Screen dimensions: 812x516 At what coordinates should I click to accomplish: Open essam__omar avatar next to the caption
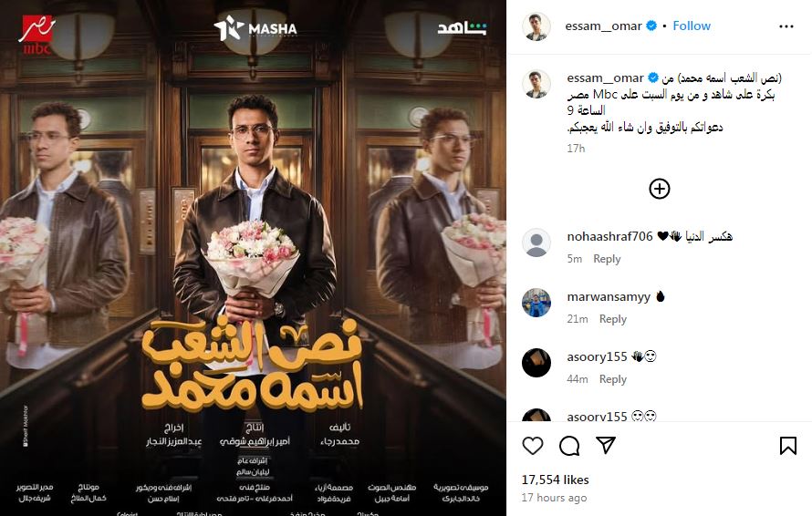point(536,84)
